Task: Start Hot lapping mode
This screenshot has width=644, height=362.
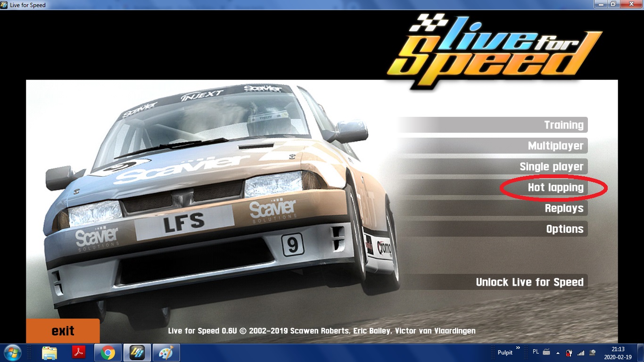Action: click(x=493, y=187)
